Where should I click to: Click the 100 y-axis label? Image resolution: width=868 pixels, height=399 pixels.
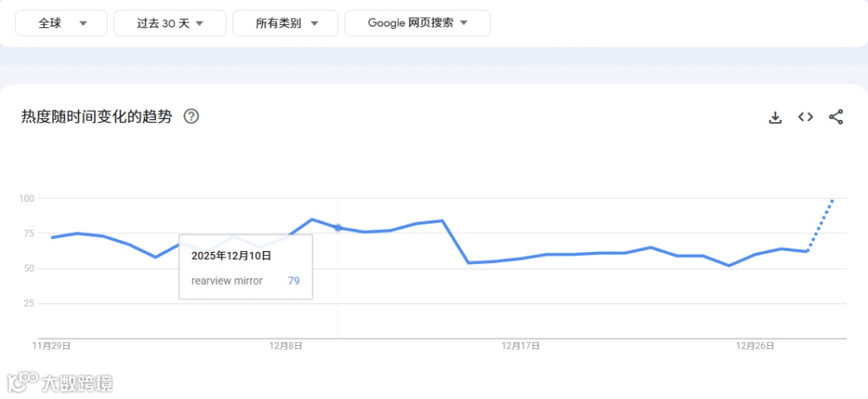(26, 198)
